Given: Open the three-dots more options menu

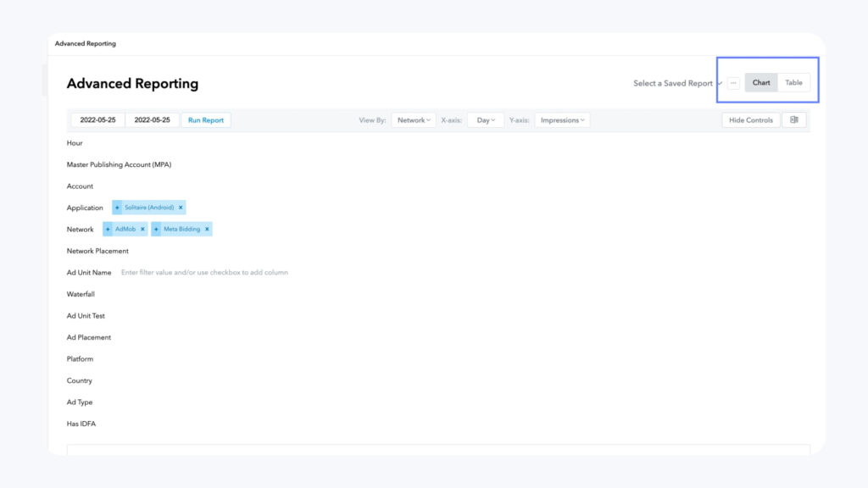Looking at the screenshot, I should click(x=733, y=83).
